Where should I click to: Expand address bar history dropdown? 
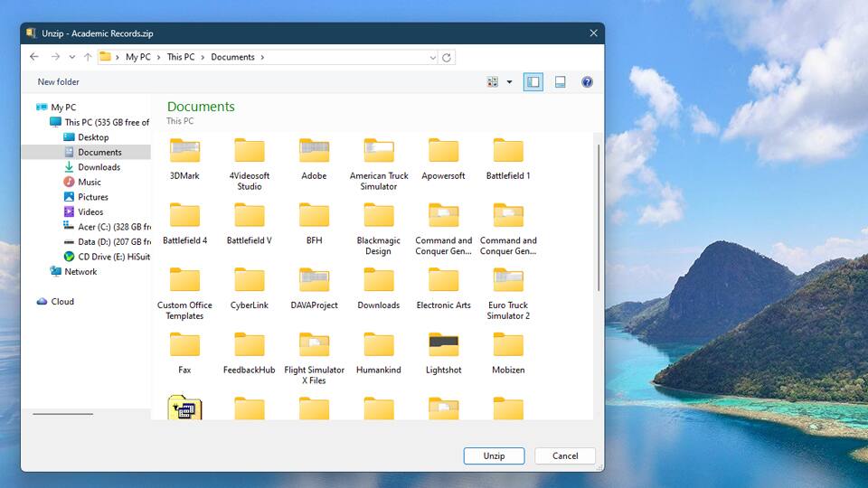(433, 58)
